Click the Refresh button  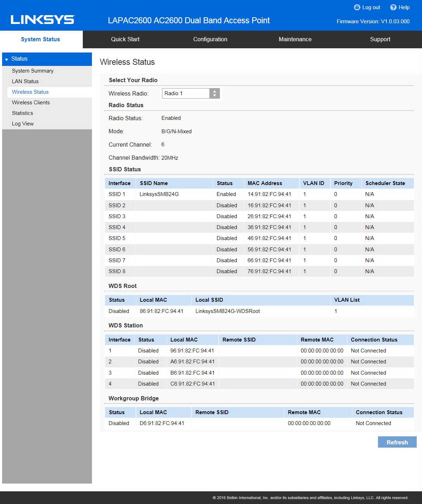[x=397, y=442]
